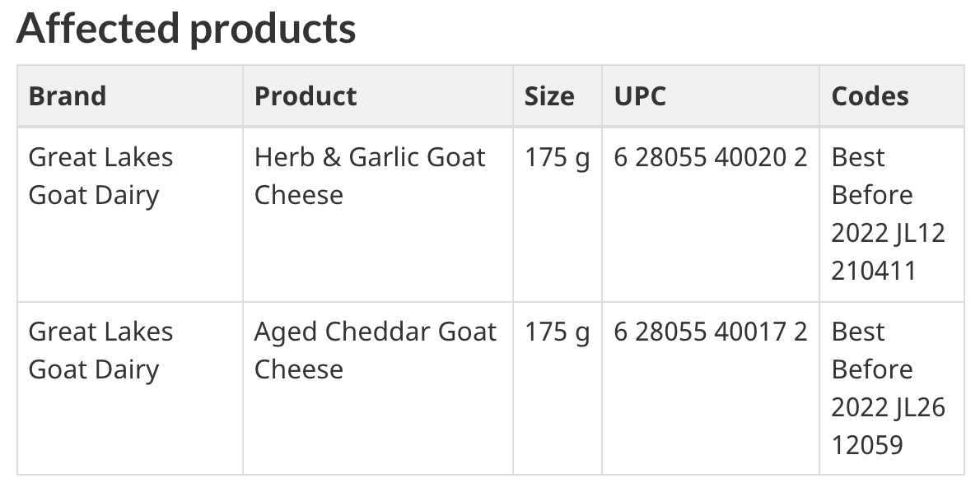Click the 2022 JL26 date text

888,408
